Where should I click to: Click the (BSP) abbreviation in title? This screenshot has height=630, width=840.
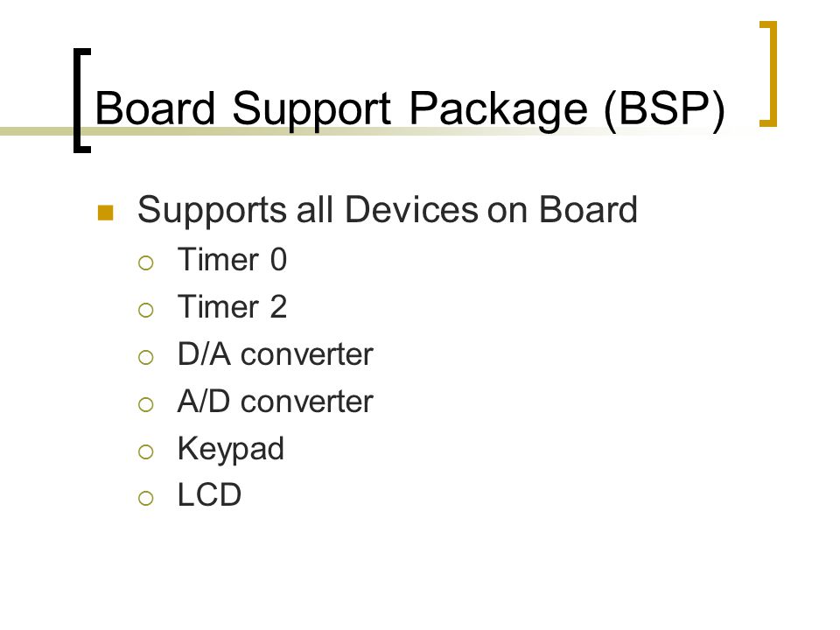664,109
